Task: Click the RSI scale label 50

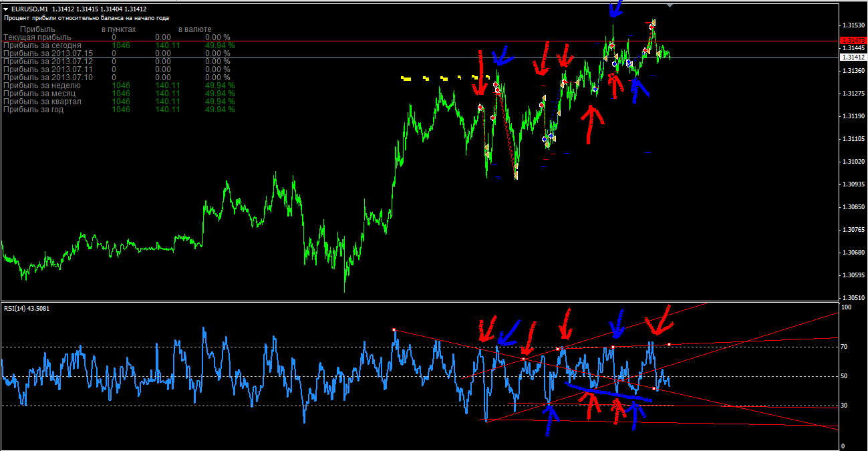Action: 845,376
